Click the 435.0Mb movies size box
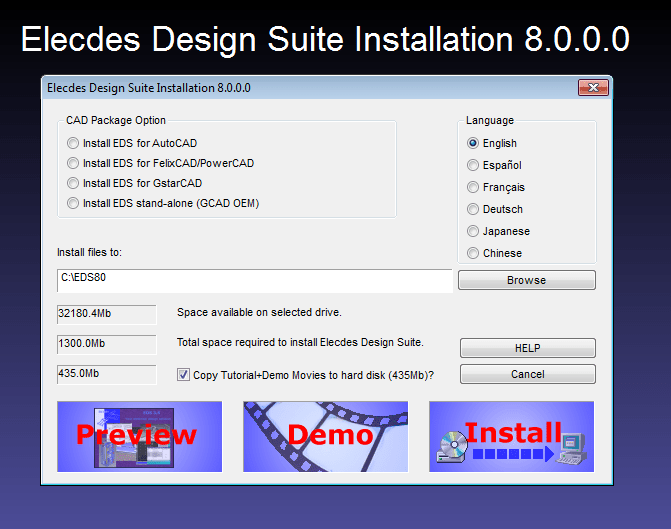This screenshot has width=671, height=529. pos(107,374)
